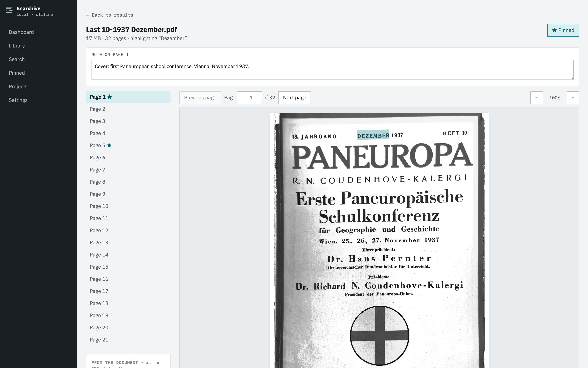Click the note textarea resize handle
588x368 pixels.
(x=571, y=78)
